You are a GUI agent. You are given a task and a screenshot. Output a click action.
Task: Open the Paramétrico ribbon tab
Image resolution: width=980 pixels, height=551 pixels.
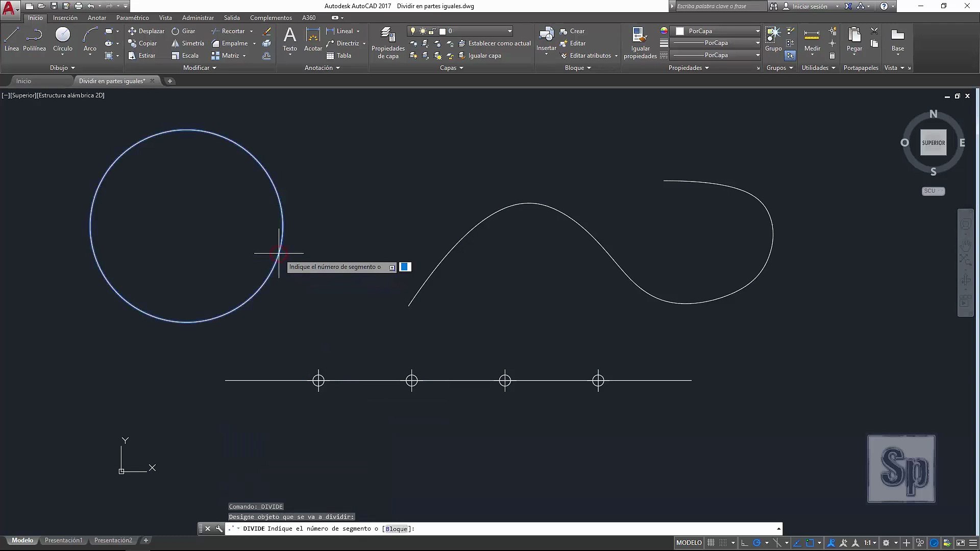[x=132, y=18]
